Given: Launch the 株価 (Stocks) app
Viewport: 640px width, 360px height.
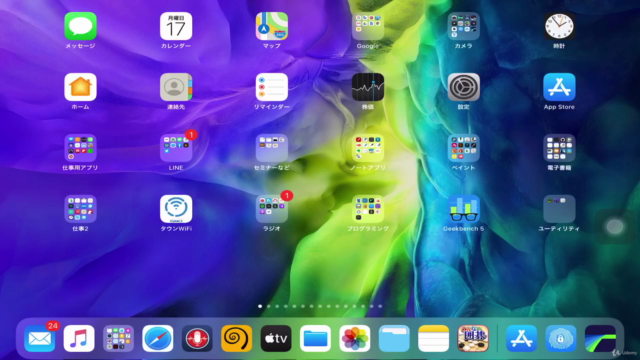Looking at the screenshot, I should [368, 87].
